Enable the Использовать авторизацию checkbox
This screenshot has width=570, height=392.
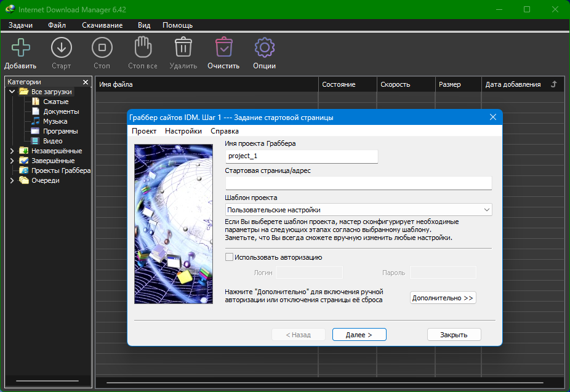coord(230,257)
